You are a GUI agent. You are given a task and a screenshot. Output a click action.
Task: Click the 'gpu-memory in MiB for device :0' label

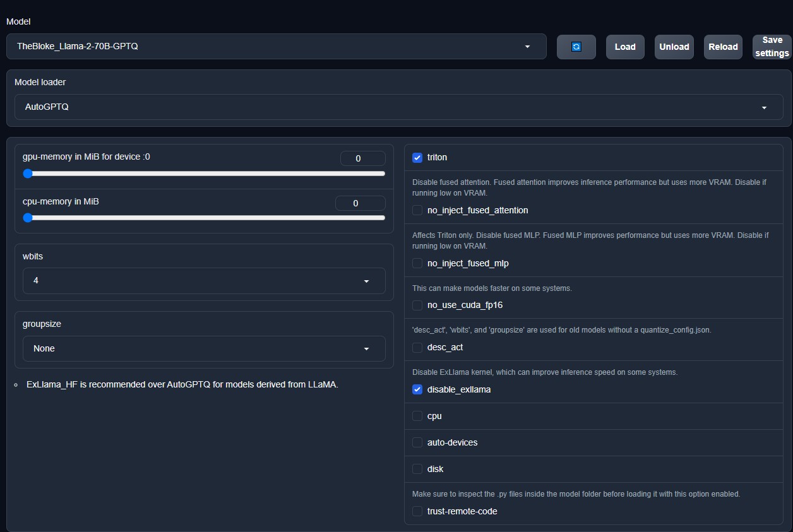point(86,157)
